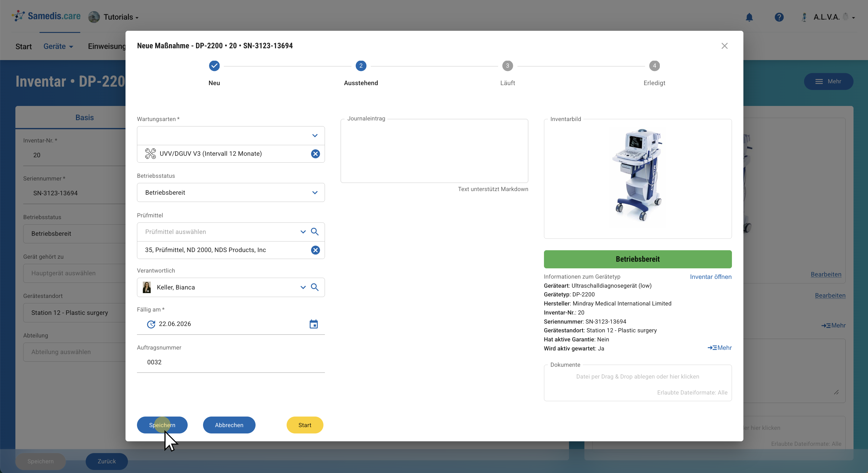The height and width of the screenshot is (473, 868).
Task: Expand the Verantwortlich dropdown chevron
Action: pos(303,287)
